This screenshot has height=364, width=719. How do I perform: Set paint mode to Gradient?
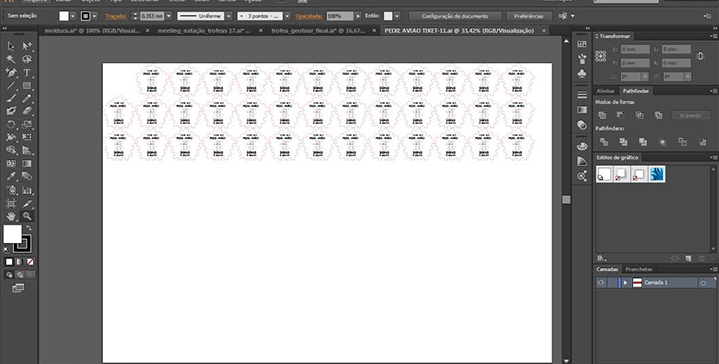[x=19, y=262]
